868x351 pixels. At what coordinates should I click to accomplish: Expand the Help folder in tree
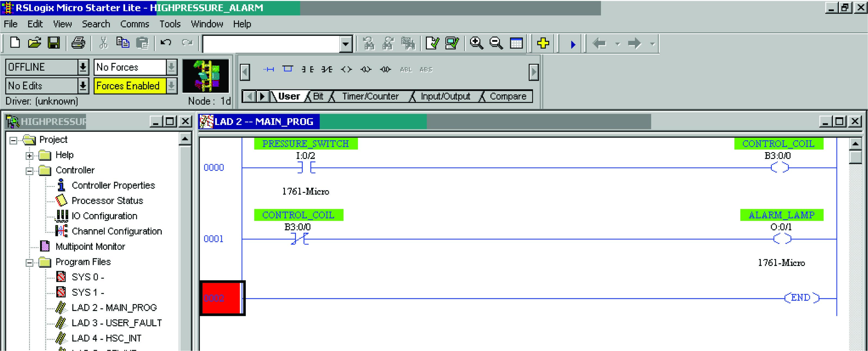tap(30, 155)
